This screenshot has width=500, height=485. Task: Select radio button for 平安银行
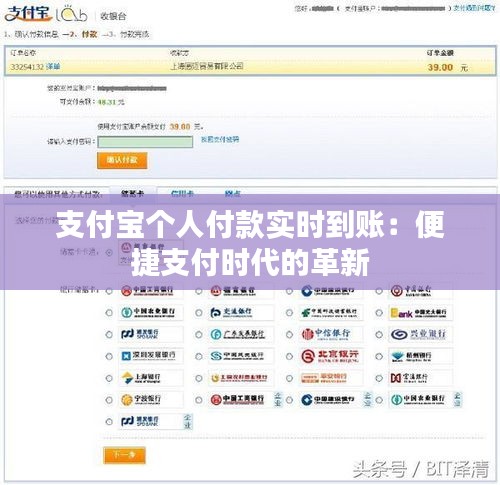(289, 378)
